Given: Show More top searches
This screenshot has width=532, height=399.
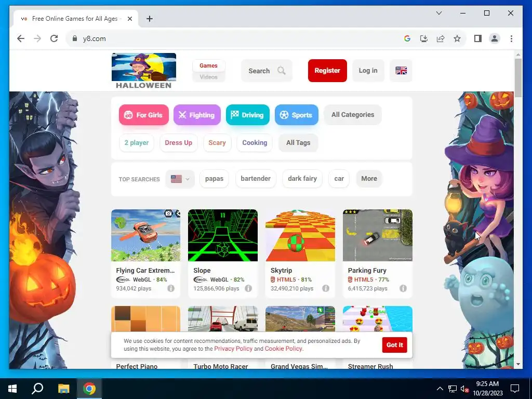Looking at the screenshot, I should (369, 179).
